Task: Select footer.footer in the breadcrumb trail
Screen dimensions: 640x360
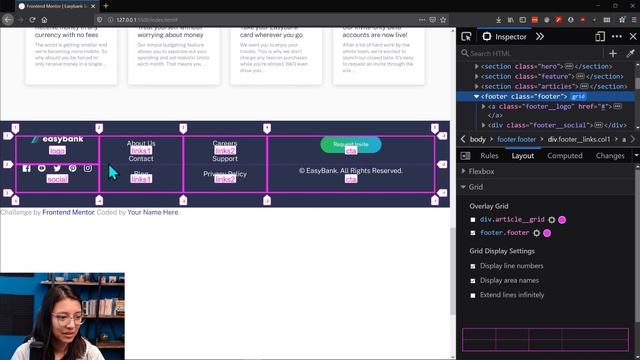Action: click(x=516, y=140)
